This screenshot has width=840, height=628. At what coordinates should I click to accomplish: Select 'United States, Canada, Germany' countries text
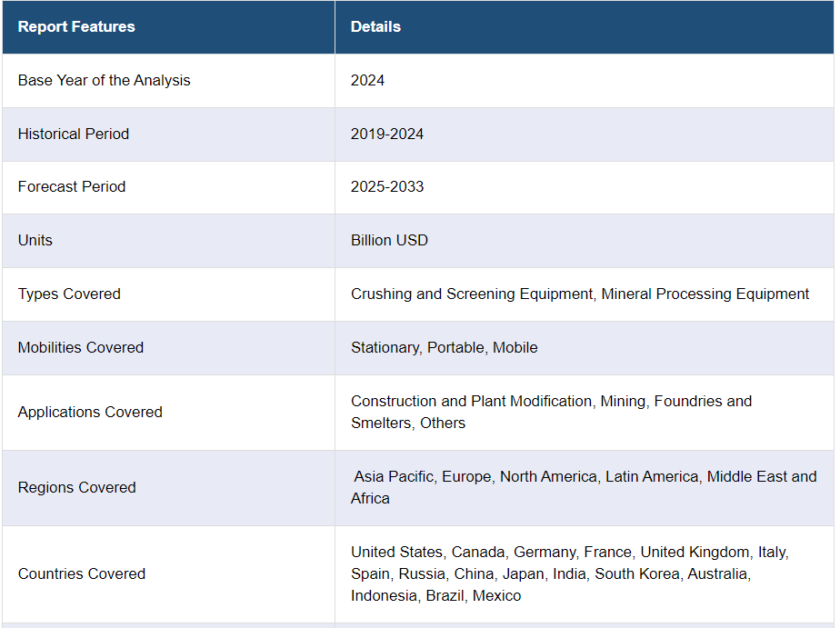[x=463, y=552]
